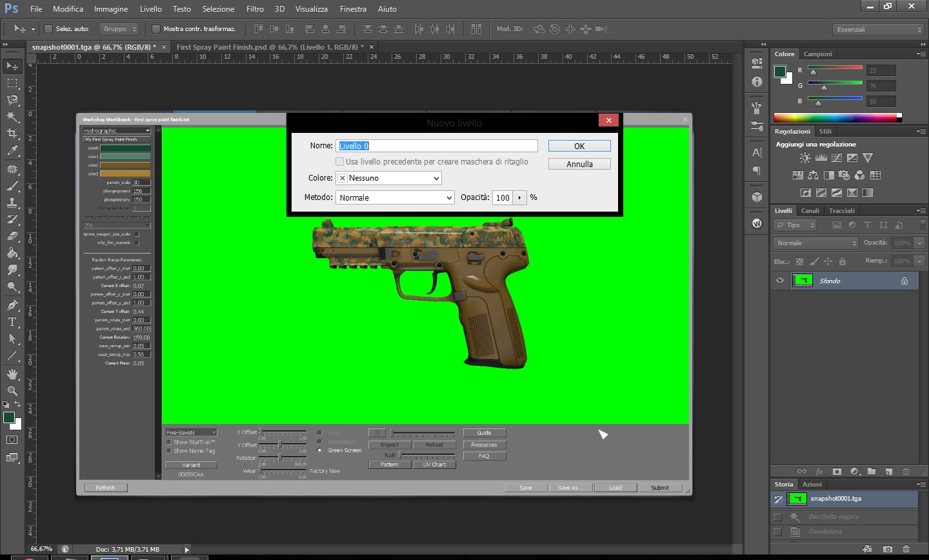Expand the Essenziali workspace dropdown
This screenshot has width=929, height=560.
pyautogui.click(x=879, y=30)
